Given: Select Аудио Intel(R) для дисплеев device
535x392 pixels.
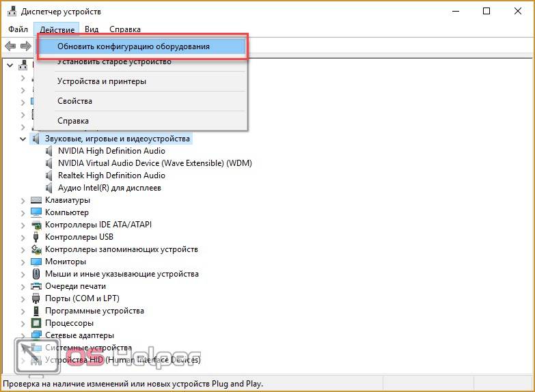Looking at the screenshot, I should 109,188.
